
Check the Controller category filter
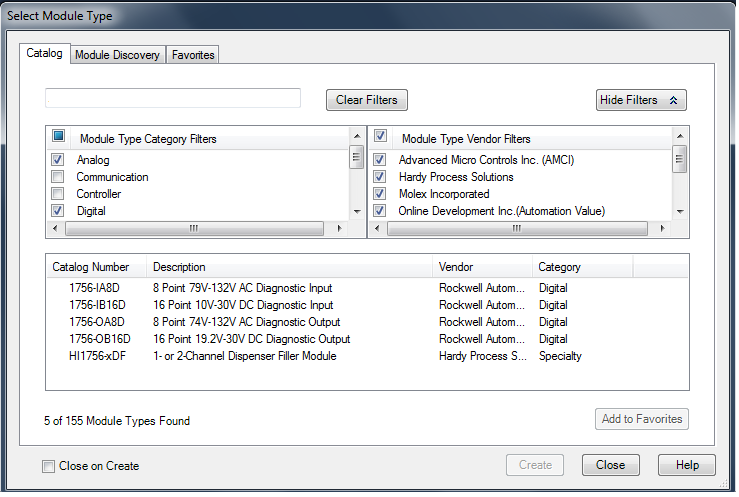point(58,194)
